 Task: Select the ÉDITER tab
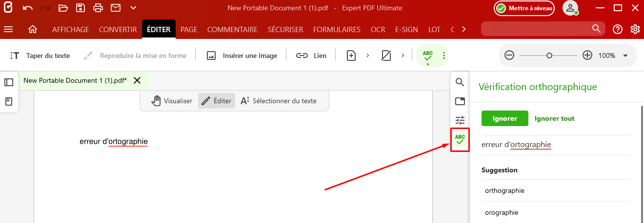pos(159,30)
